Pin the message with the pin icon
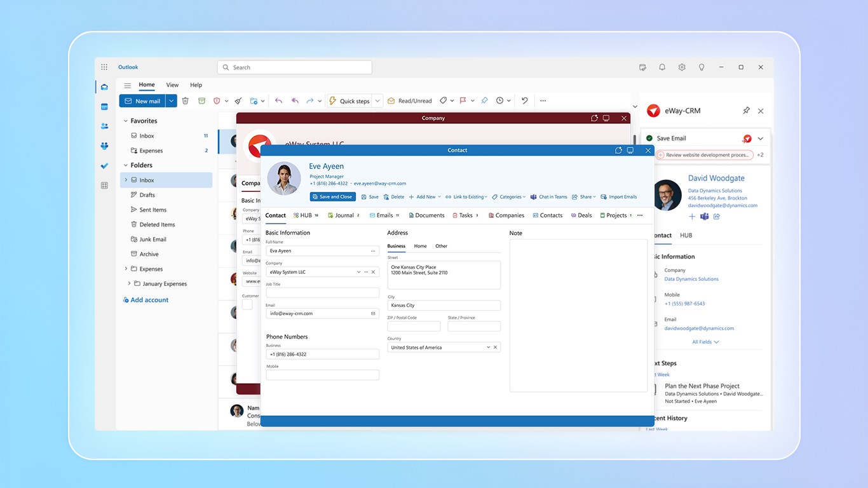868x488 pixels. pos(484,100)
